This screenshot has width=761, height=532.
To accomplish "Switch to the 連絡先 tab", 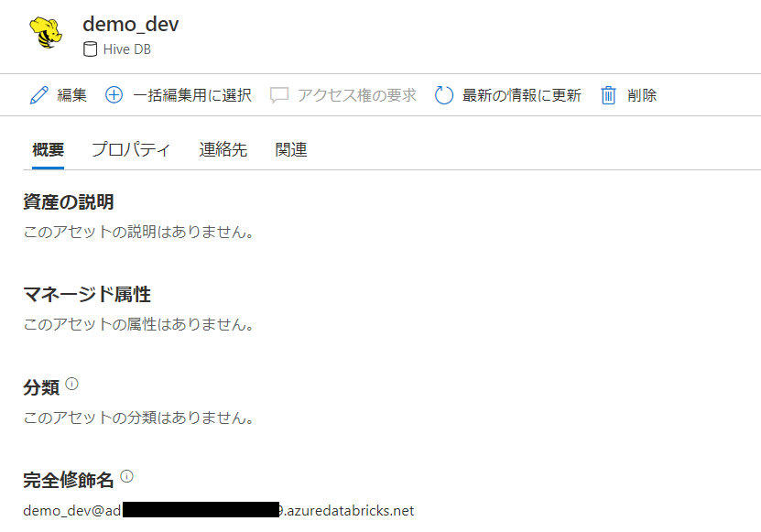I will tap(223, 149).
